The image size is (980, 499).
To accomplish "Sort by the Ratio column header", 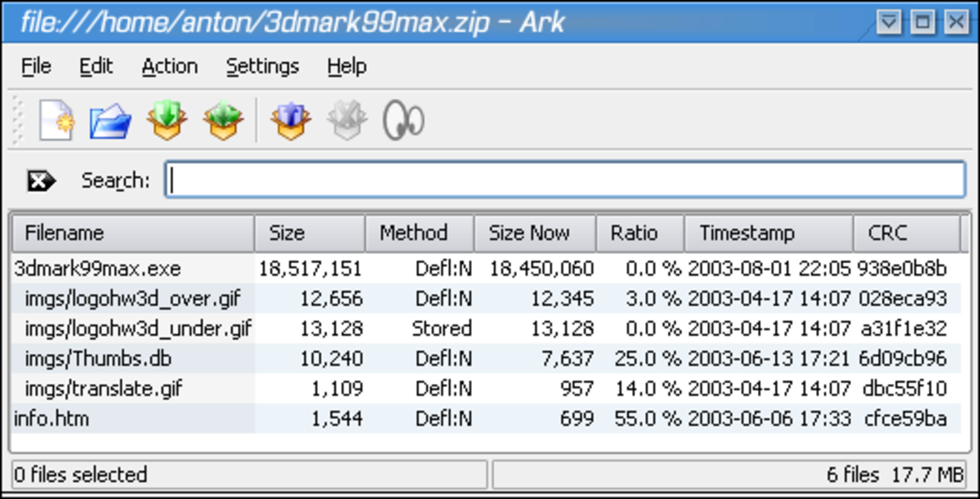I will pyautogui.click(x=640, y=233).
